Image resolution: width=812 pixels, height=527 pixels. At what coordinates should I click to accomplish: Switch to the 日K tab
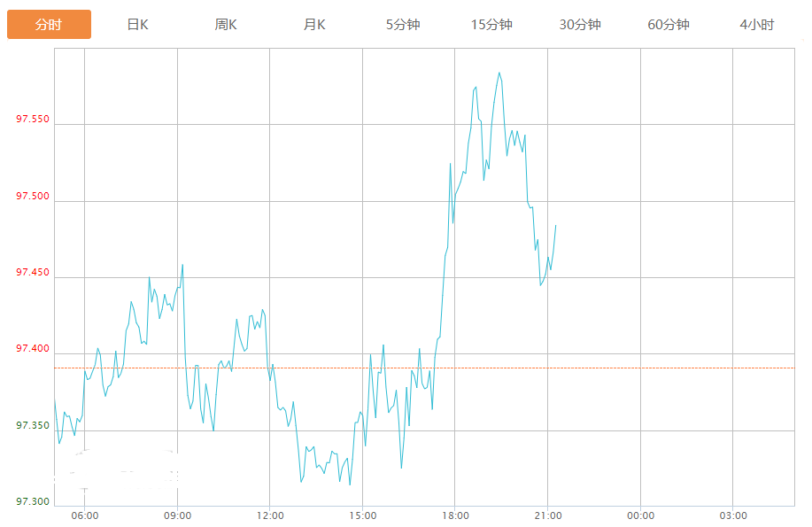click(137, 25)
